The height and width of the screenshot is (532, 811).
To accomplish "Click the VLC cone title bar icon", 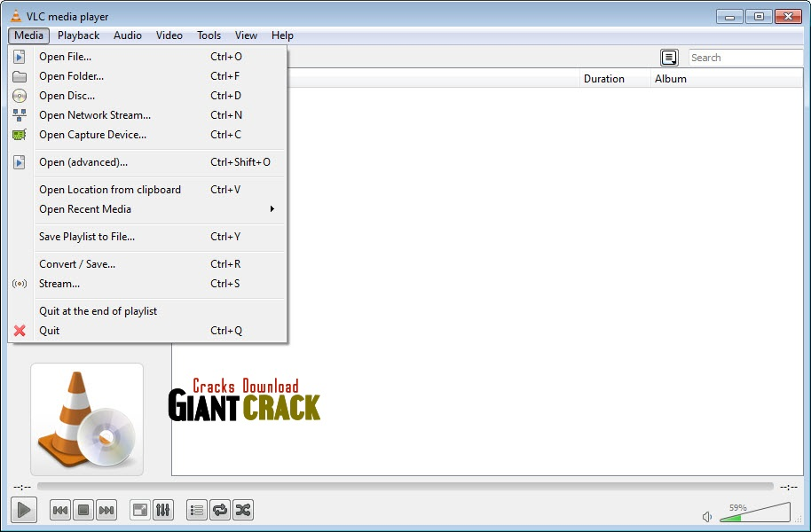I will point(16,16).
